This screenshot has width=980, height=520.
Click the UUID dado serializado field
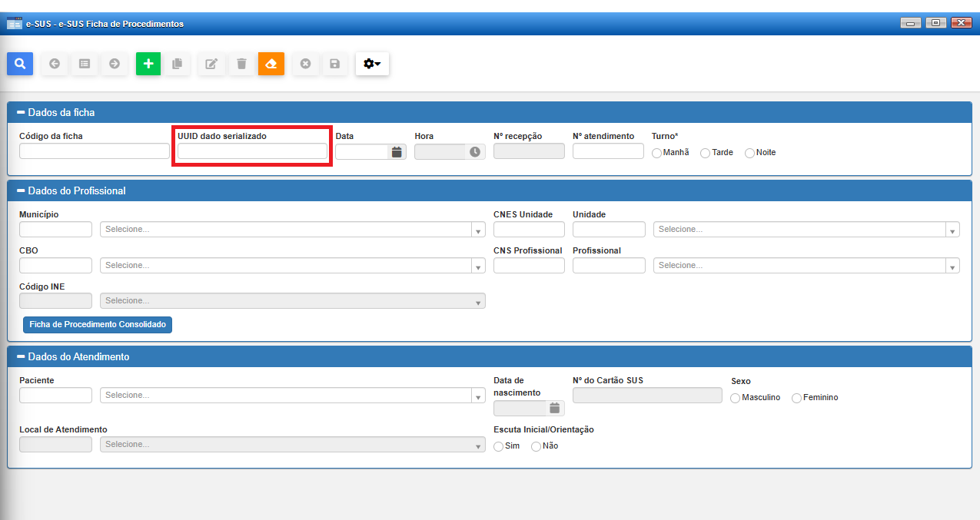tap(252, 151)
